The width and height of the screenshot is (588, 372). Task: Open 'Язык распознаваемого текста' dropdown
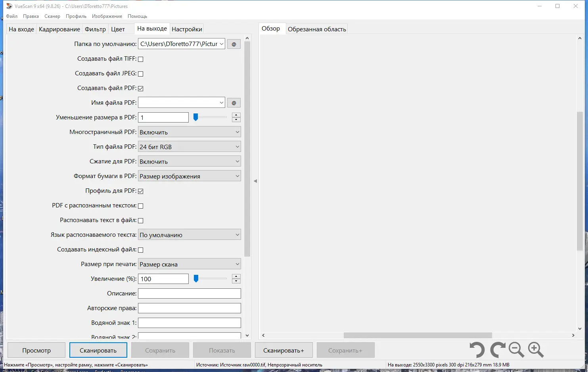coord(190,235)
